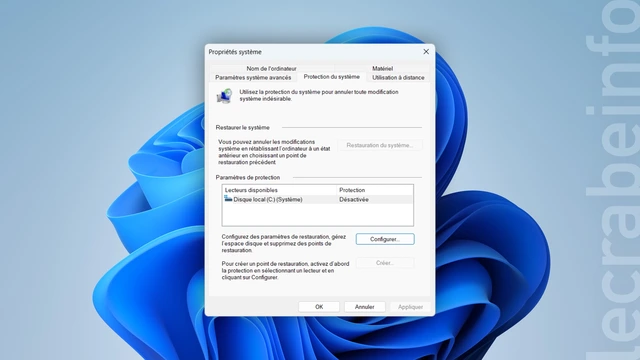Close the Propriétés système dialog
Image resolution: width=640 pixels, height=360 pixels.
(x=426, y=51)
